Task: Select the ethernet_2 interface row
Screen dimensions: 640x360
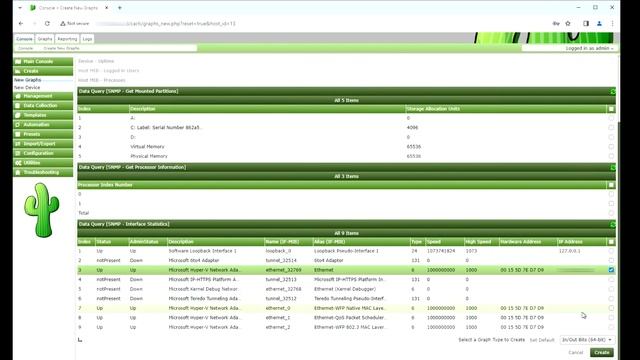Action: [x=346, y=327]
